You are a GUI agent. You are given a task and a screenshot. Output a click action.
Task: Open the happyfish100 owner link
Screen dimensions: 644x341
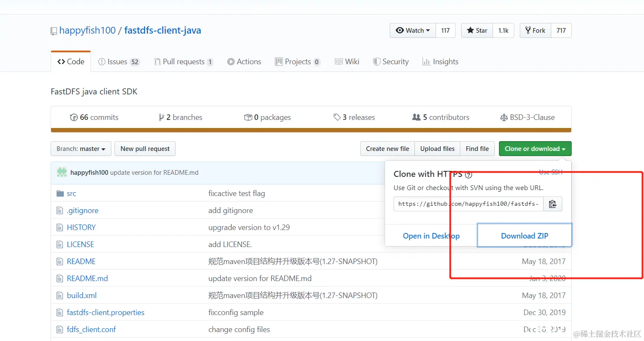88,30
